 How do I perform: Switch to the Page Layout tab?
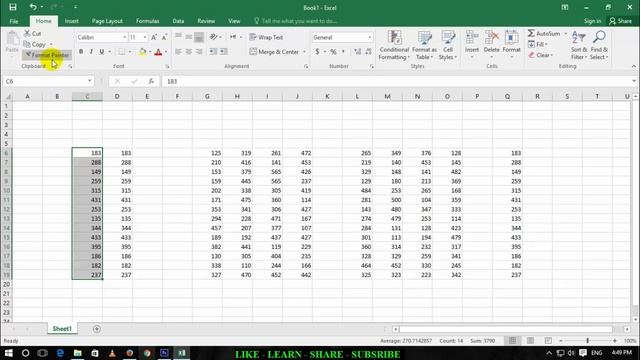pos(107,21)
